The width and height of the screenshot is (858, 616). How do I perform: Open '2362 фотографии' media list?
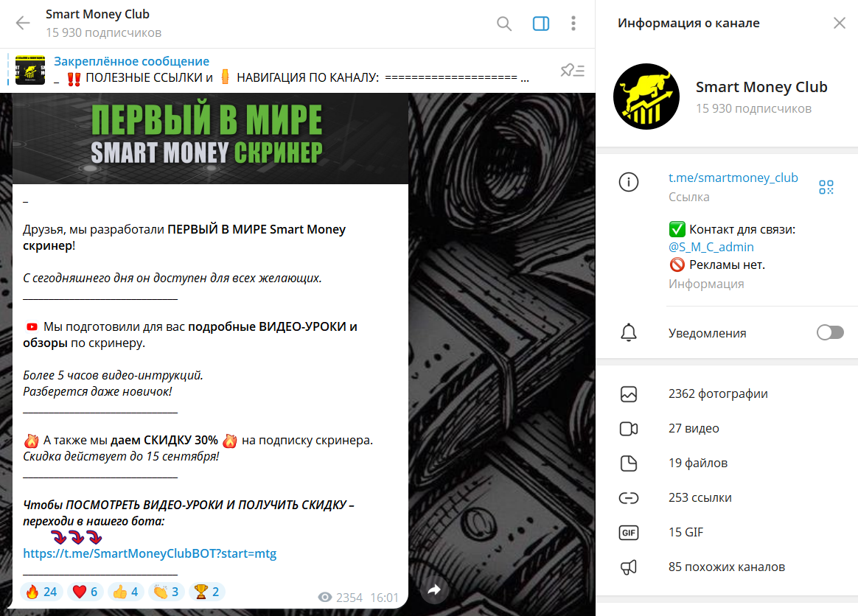pos(718,394)
